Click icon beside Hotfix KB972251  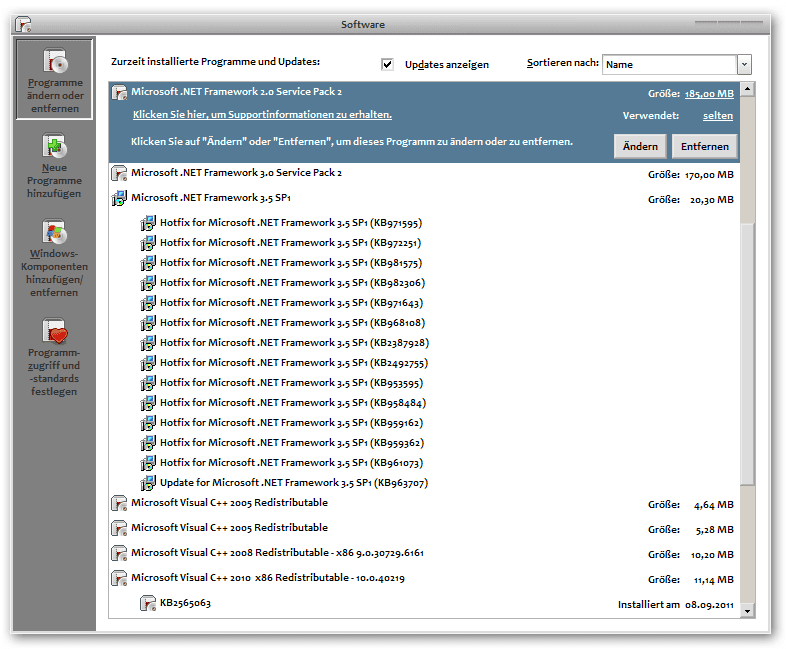(148, 243)
